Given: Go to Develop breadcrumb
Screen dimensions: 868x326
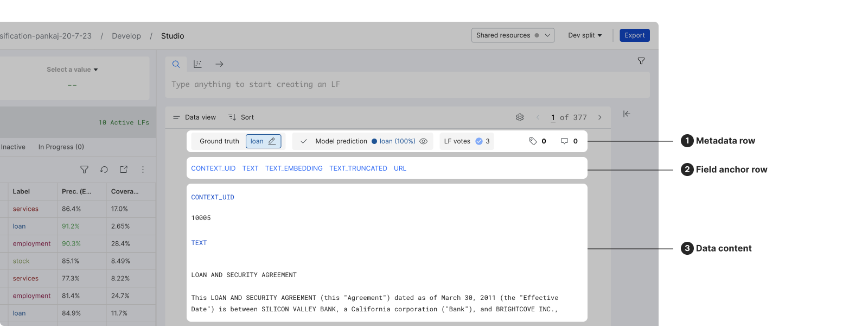Looking at the screenshot, I should click(x=126, y=36).
